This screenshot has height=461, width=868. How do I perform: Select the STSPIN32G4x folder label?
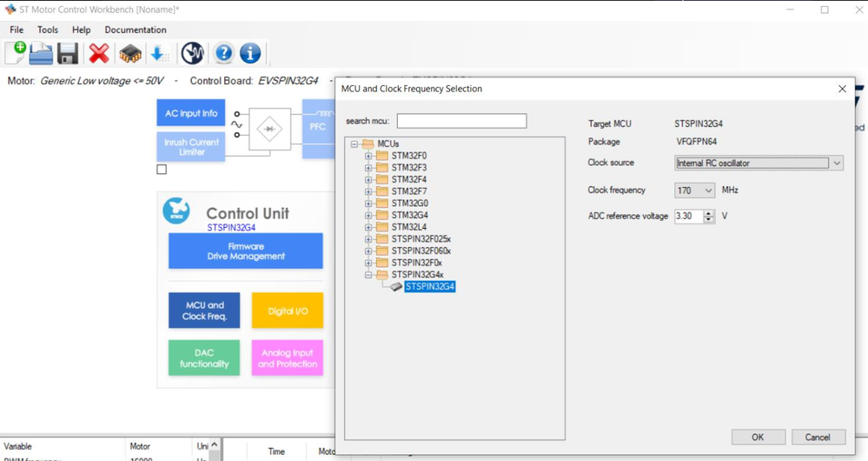417,275
